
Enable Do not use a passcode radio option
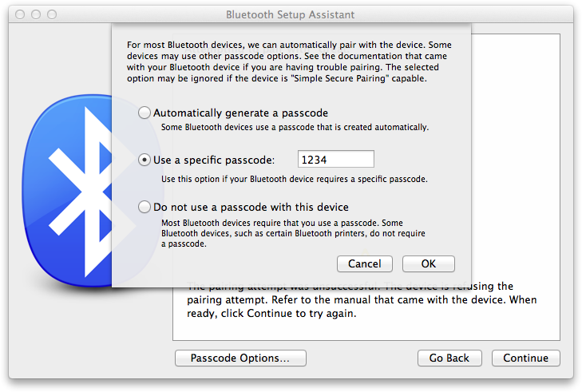point(145,207)
